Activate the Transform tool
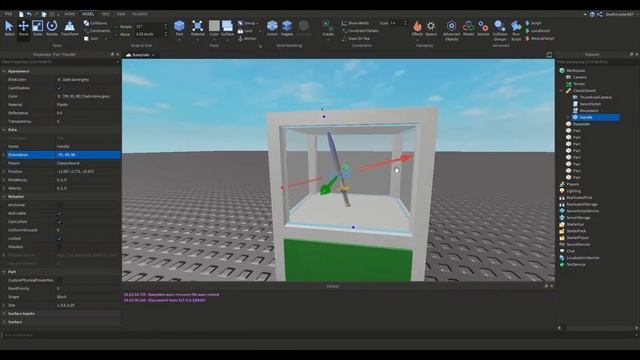Image resolution: width=640 pixels, height=360 pixels. tap(70, 28)
